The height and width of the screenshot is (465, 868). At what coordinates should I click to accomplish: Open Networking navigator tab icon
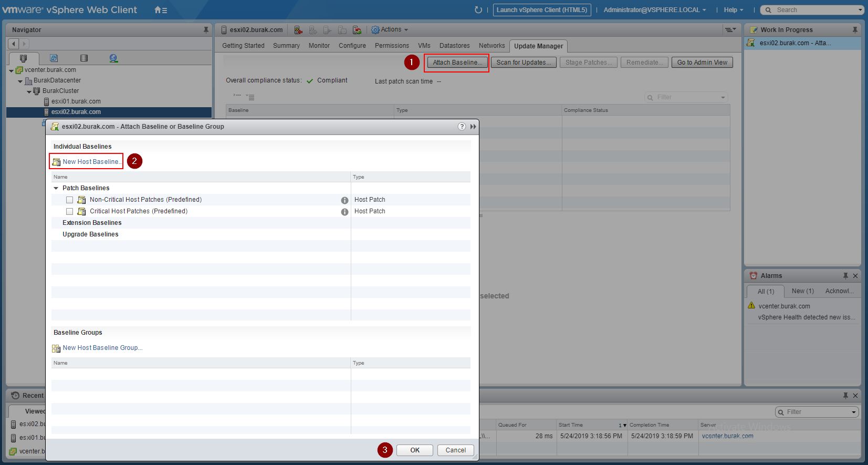(113, 58)
